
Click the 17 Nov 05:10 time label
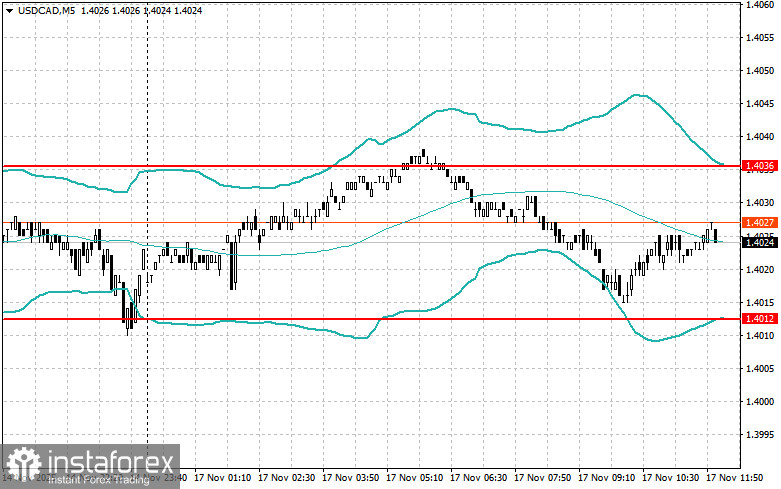click(414, 478)
